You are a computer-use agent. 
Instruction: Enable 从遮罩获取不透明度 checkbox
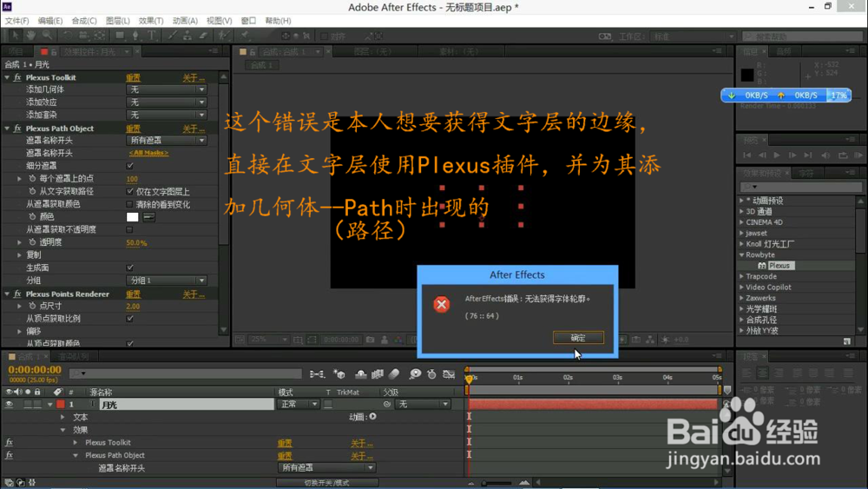click(129, 229)
